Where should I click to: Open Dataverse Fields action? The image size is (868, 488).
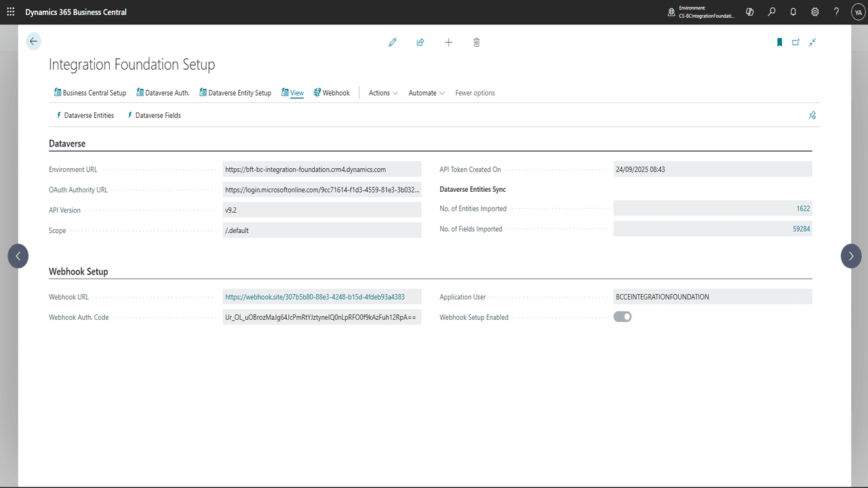(154, 115)
